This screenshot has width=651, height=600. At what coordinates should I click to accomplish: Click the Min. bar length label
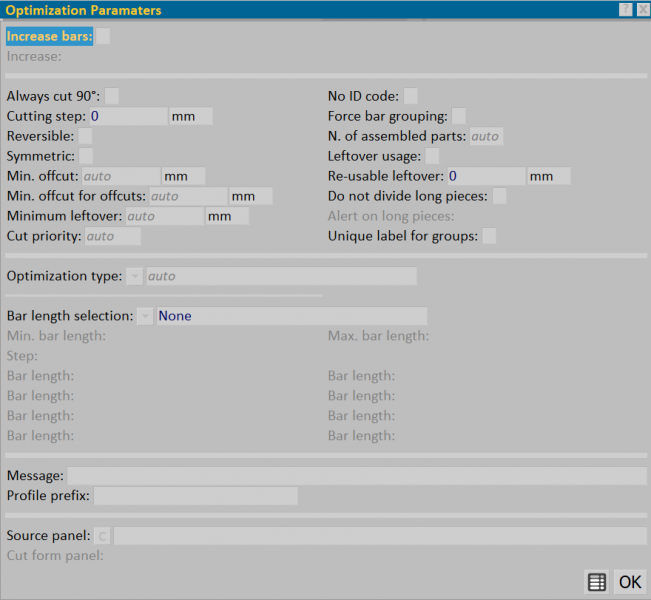click(x=56, y=336)
